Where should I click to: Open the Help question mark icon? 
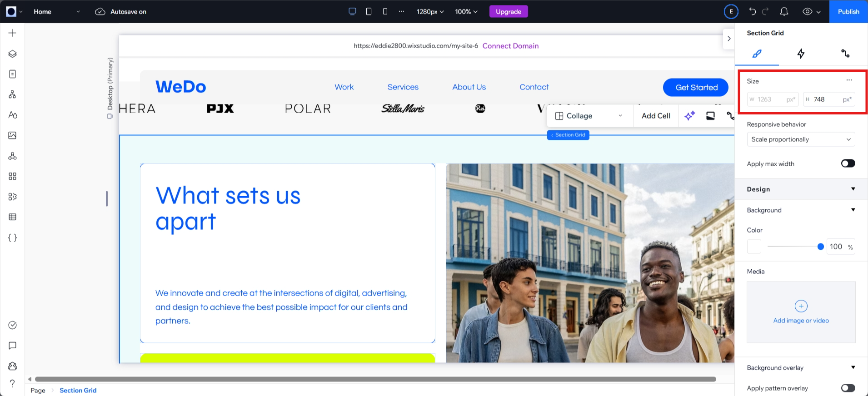(12, 384)
